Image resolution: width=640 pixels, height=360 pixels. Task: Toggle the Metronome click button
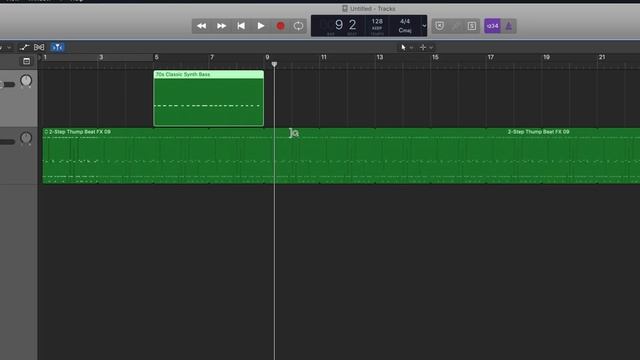[x=509, y=26]
